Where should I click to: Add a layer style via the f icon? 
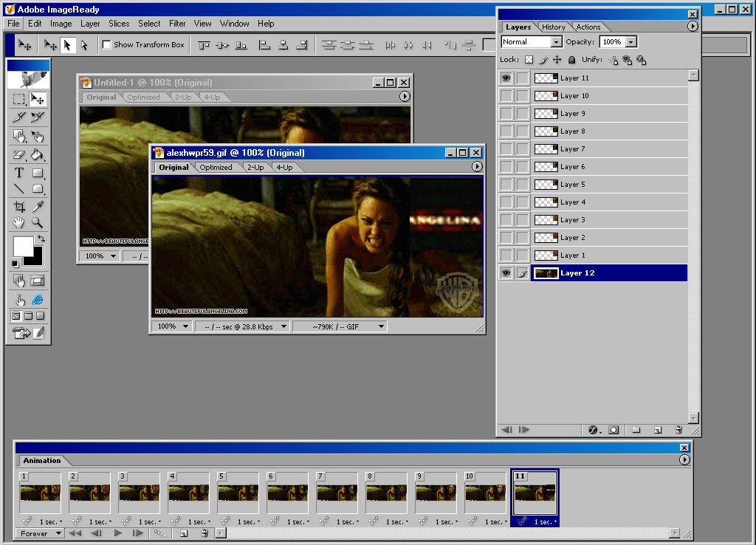coord(593,430)
